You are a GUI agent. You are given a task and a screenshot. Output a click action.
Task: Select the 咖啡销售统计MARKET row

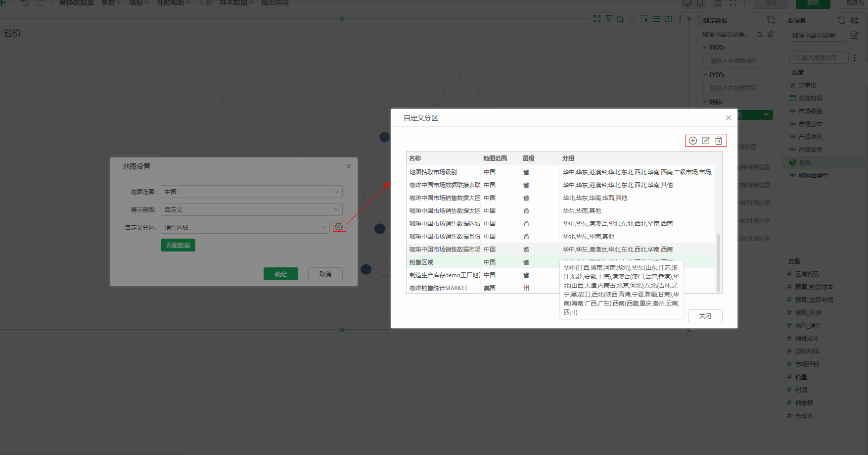[561, 288]
